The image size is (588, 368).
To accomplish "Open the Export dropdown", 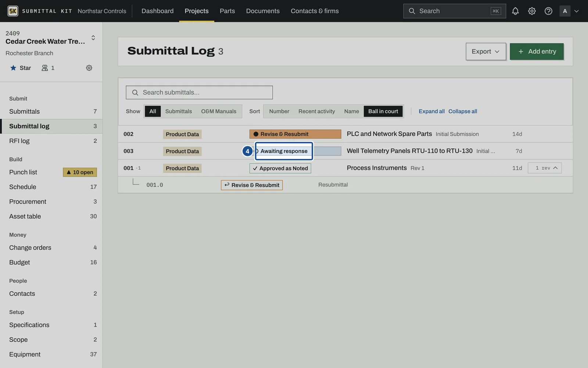I will [x=486, y=52].
